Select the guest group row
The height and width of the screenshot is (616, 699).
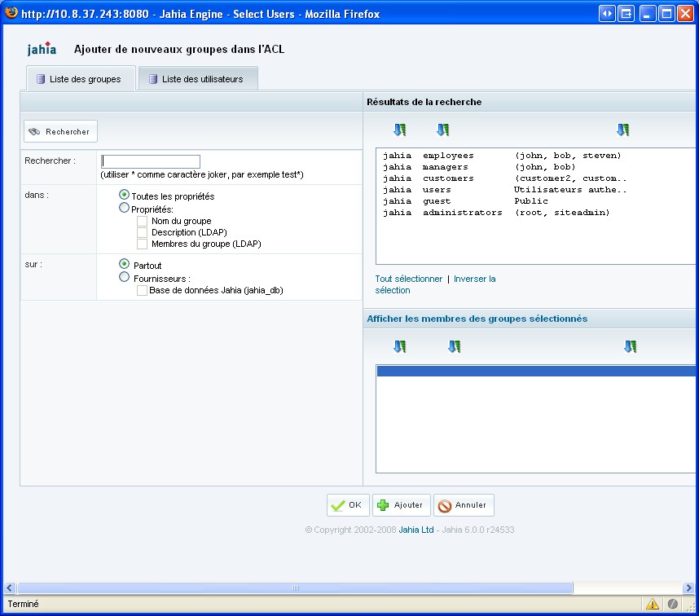tap(536, 201)
